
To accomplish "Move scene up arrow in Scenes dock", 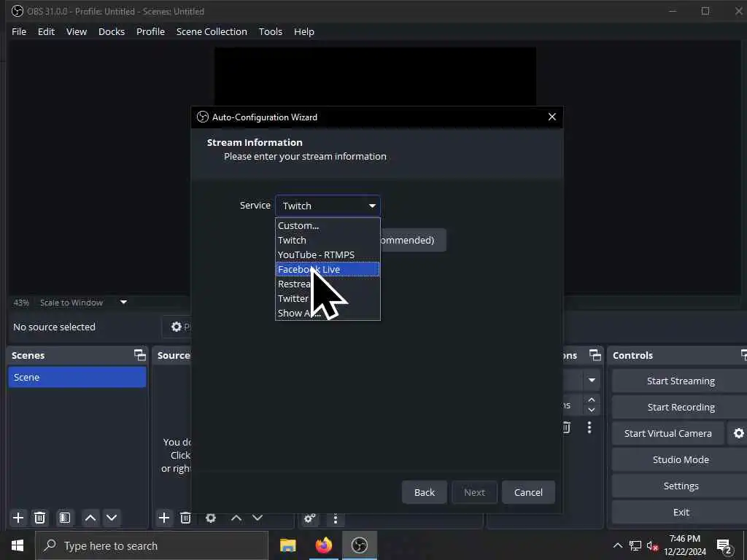I will click(90, 518).
